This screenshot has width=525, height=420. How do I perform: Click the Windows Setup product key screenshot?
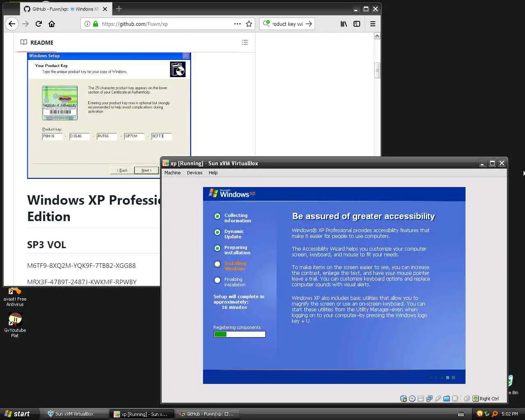pyautogui.click(x=109, y=115)
